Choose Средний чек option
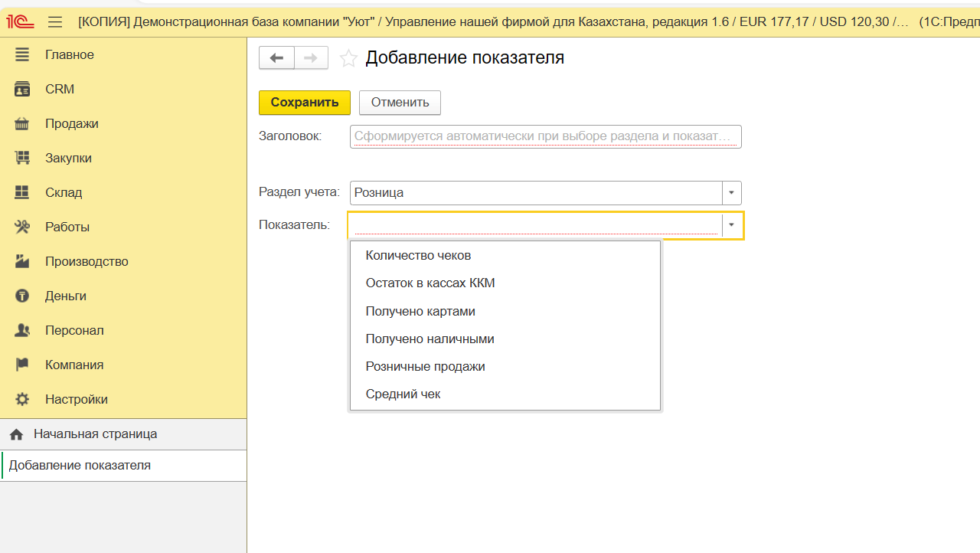This screenshot has height=553, width=980. click(x=403, y=394)
